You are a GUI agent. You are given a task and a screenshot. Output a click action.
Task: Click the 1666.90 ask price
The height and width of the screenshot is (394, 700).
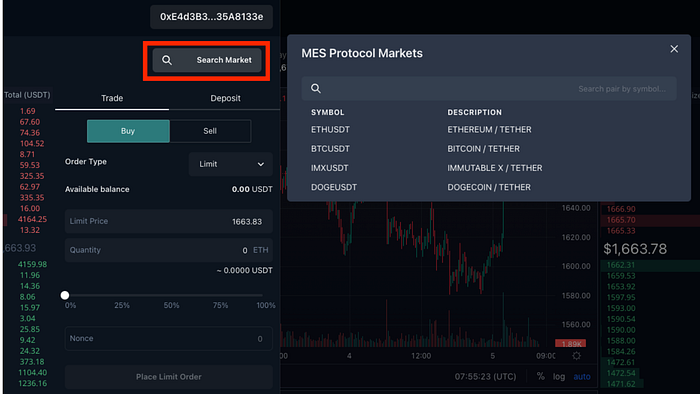621,209
